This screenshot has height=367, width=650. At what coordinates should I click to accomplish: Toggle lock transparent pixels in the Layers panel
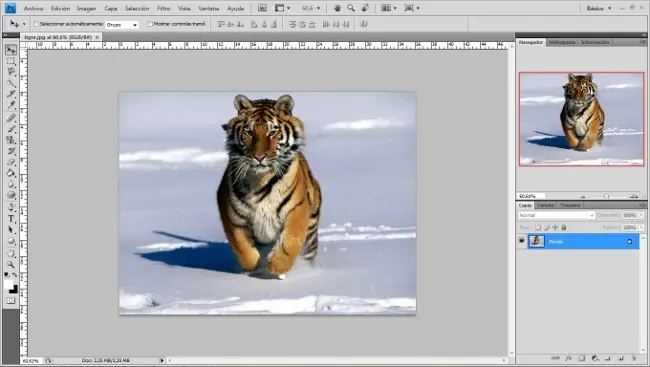click(538, 227)
